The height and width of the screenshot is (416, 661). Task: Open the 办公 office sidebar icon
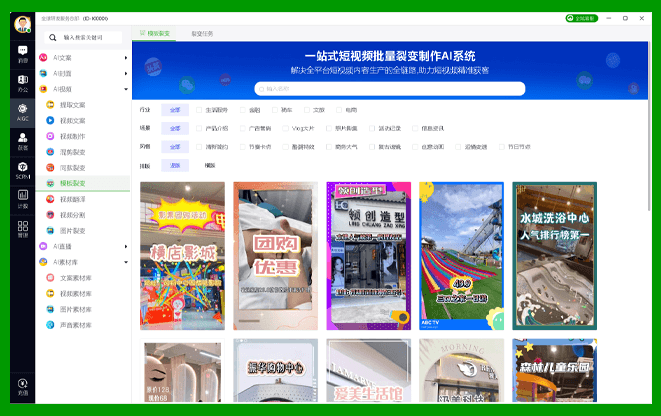click(x=22, y=83)
